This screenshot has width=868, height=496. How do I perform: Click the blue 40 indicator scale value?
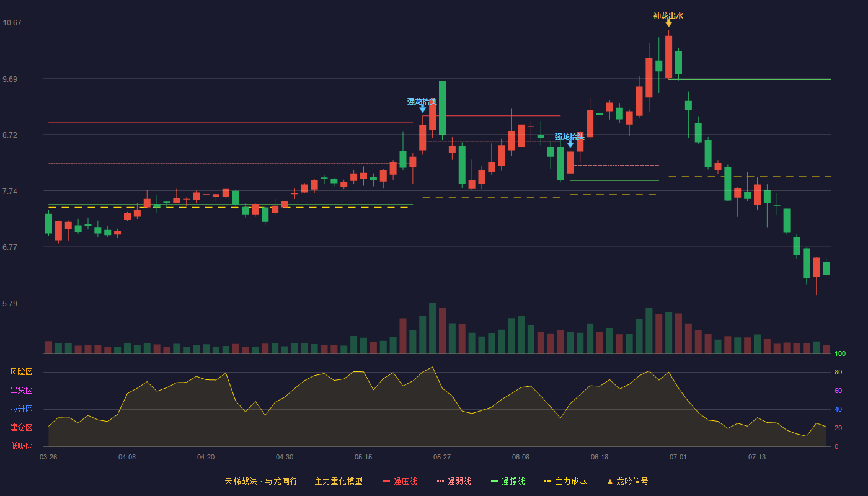[838, 409]
